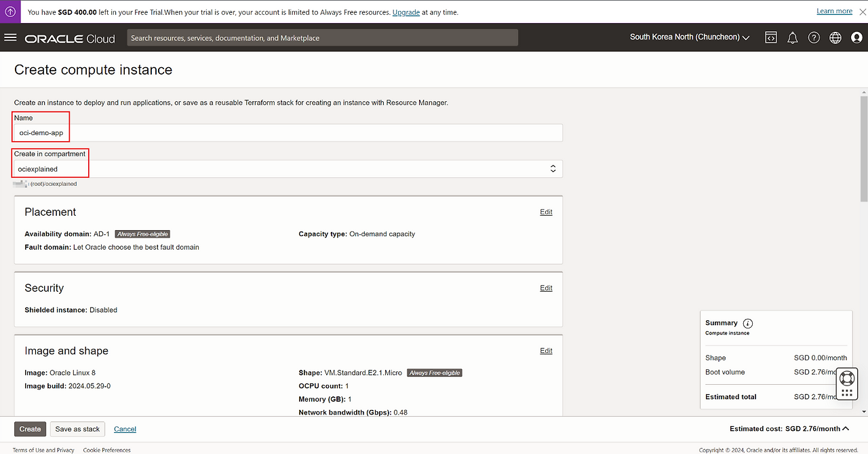
Task: Click the Summary info icon
Action: [748, 324]
